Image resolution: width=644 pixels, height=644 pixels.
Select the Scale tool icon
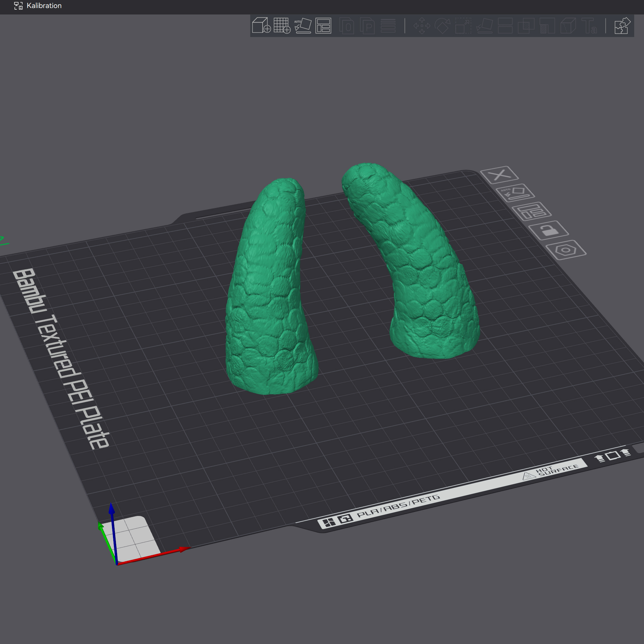point(463,25)
